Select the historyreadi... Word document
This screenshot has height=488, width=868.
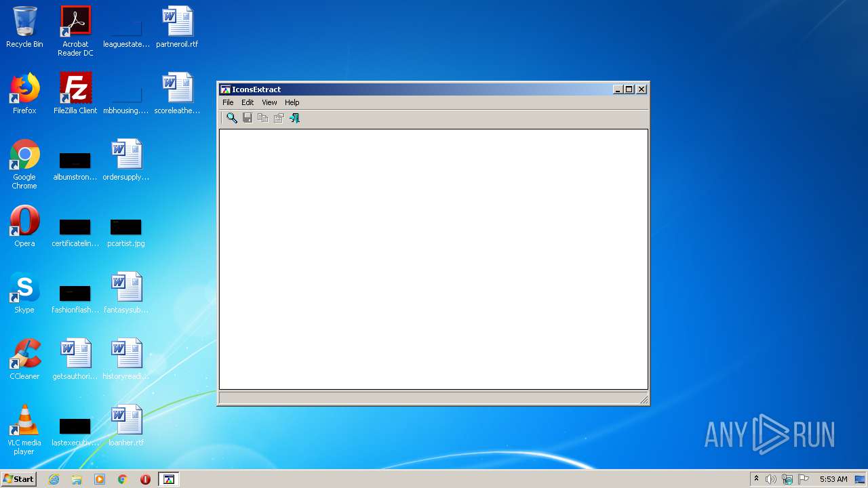[x=126, y=359]
